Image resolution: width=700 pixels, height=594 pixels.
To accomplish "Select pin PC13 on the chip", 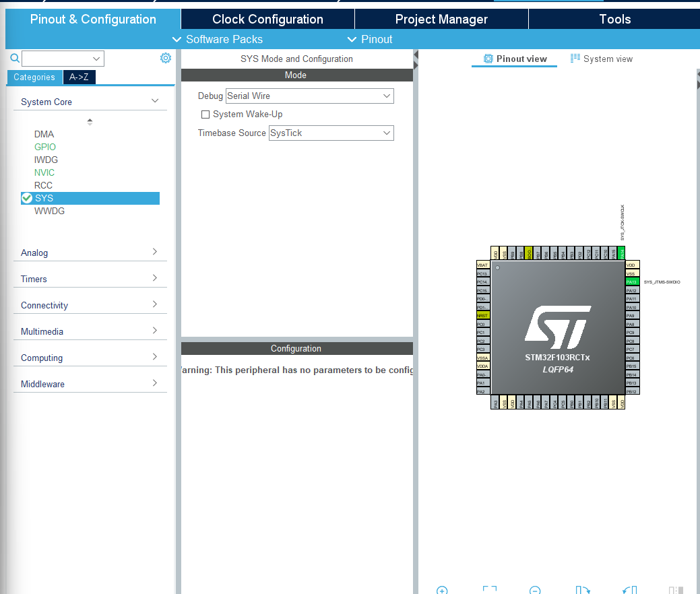I will click(x=483, y=273).
